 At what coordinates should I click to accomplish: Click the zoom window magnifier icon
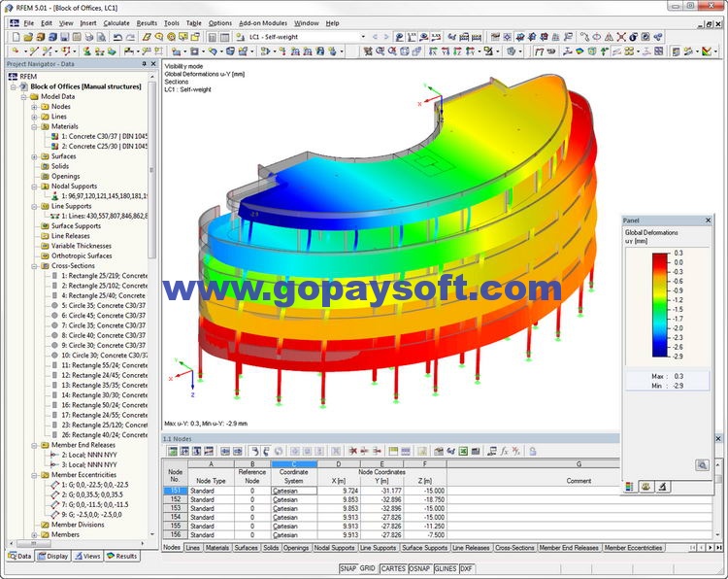[x=380, y=51]
